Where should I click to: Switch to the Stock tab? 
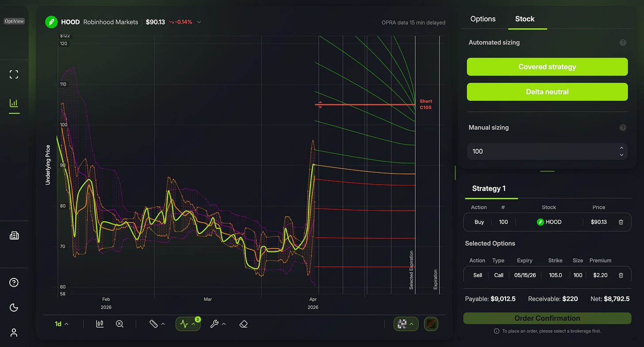525,19
